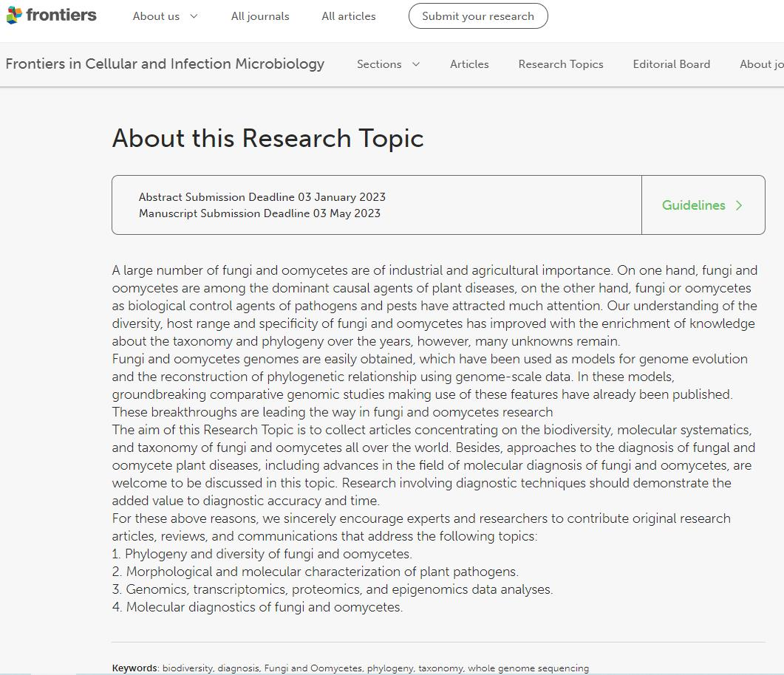This screenshot has width=784, height=675.
Task: Click the arrow icon beside Guidelines
Action: (x=738, y=205)
